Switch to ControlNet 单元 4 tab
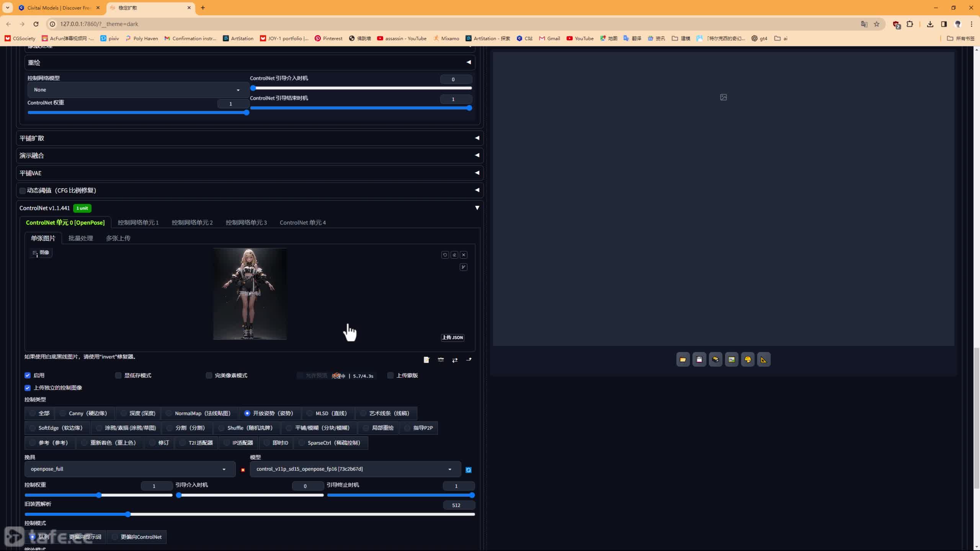 coord(302,223)
